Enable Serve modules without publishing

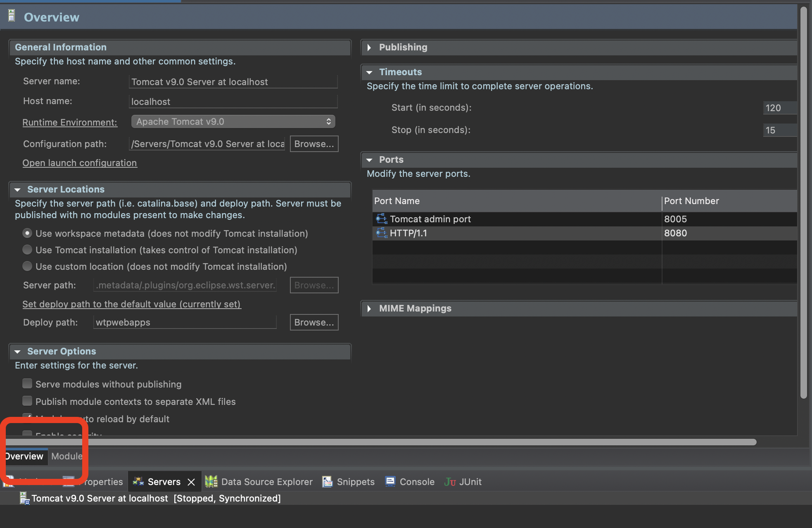(x=27, y=384)
